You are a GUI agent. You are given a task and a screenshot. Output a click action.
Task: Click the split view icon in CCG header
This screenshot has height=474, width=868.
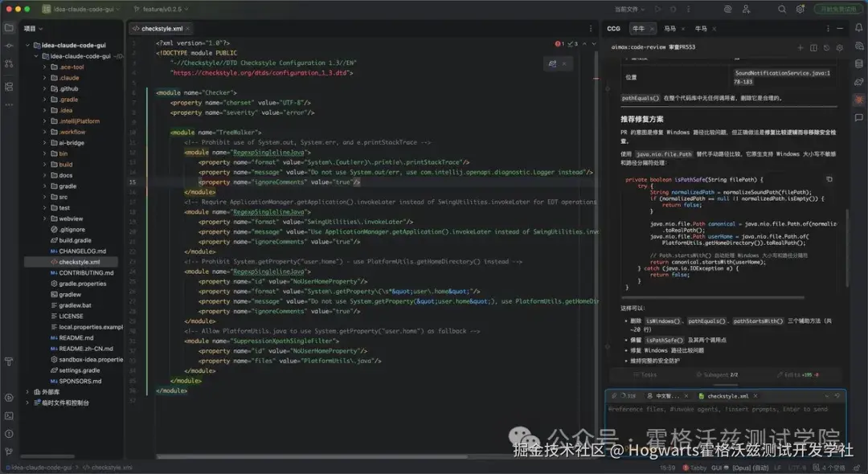point(813,47)
